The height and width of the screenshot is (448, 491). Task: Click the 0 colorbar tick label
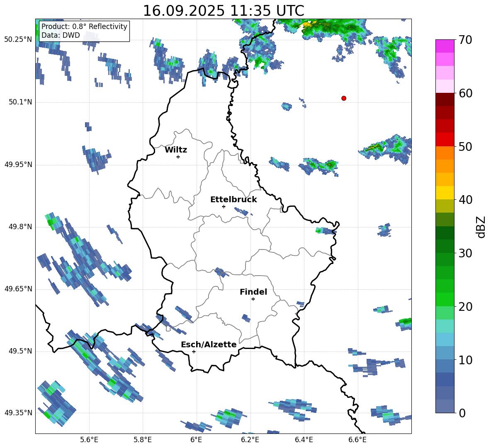click(x=462, y=413)
